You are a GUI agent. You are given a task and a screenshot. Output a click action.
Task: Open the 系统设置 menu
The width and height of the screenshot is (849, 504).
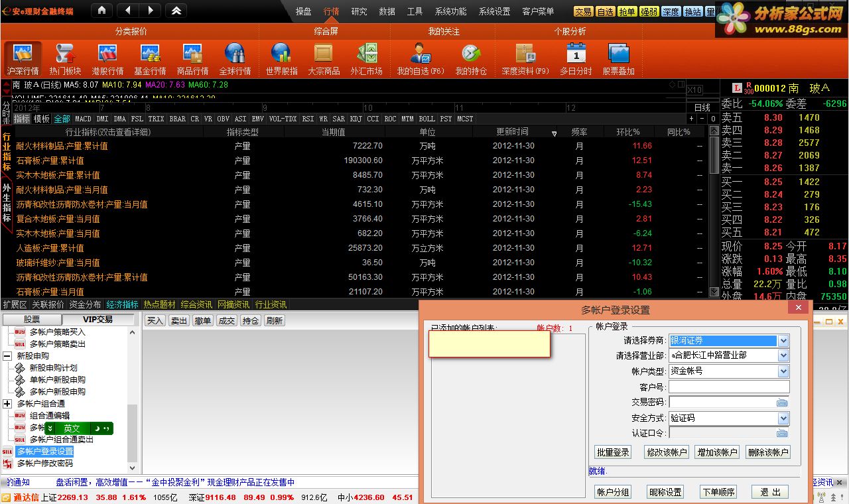point(494,11)
